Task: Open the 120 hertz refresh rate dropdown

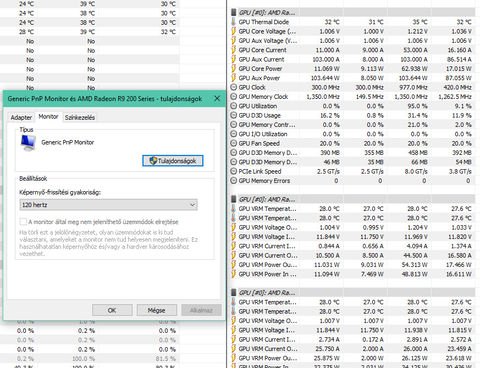Action: coord(108,205)
